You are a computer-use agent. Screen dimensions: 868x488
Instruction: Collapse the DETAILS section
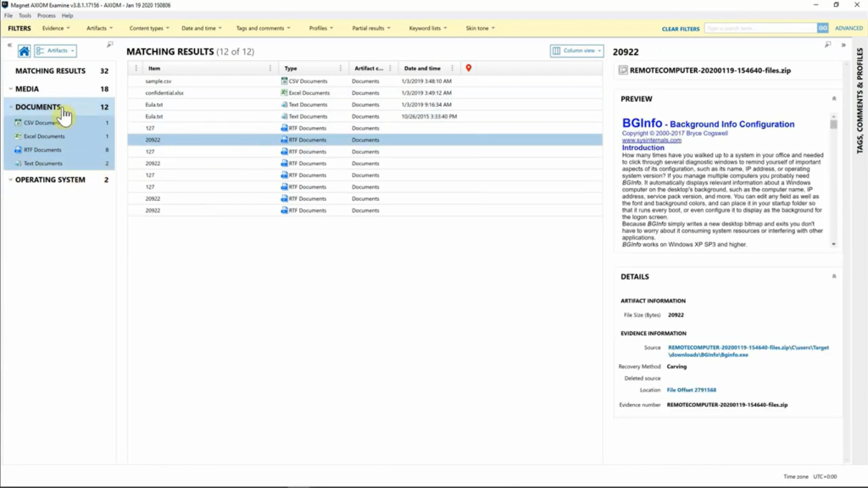click(834, 277)
